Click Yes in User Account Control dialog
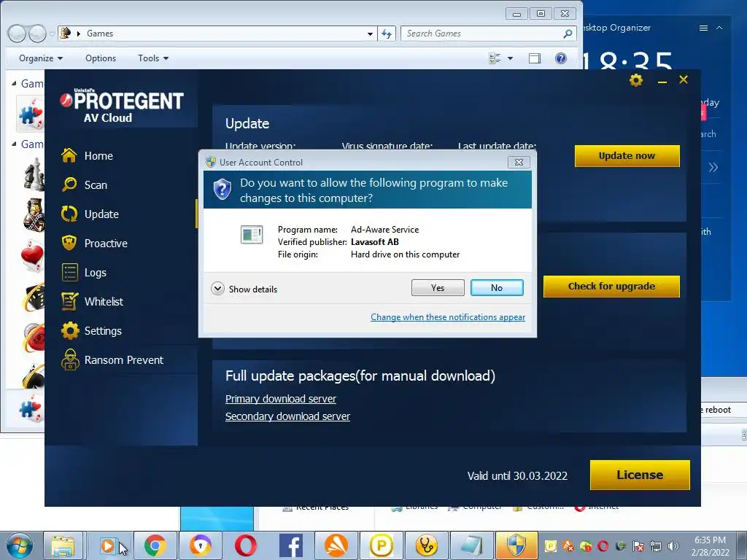Screen dimensions: 747x560 (438, 287)
